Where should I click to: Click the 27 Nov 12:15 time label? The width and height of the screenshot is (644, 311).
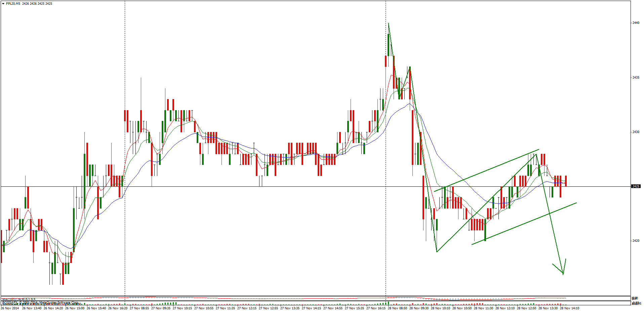247,308
